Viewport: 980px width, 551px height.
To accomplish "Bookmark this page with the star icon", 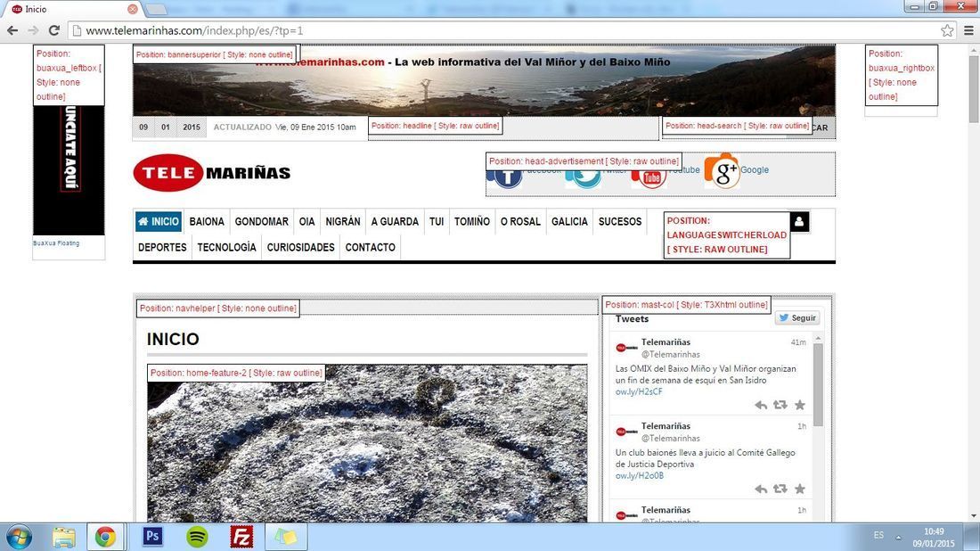I will [x=947, y=30].
